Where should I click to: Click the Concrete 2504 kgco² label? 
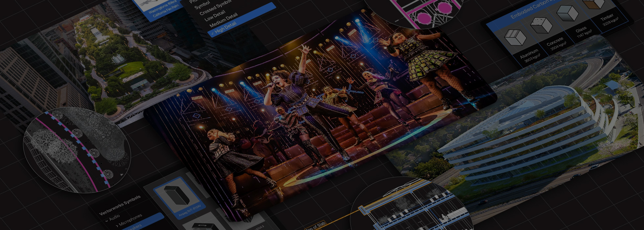(557, 44)
